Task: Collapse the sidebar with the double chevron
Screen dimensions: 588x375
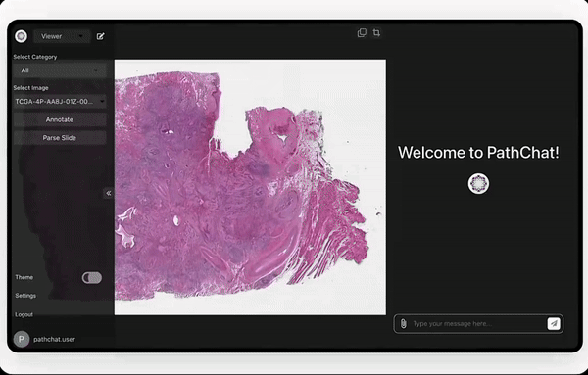Action: 109,193
